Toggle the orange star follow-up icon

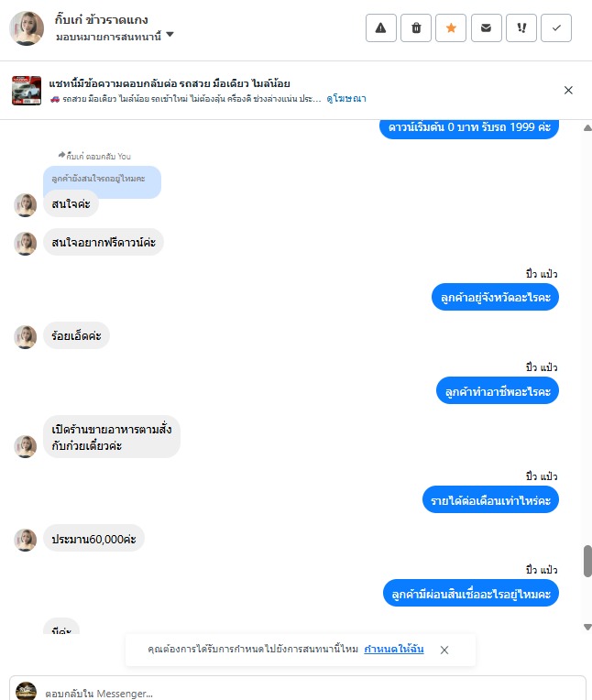[451, 28]
